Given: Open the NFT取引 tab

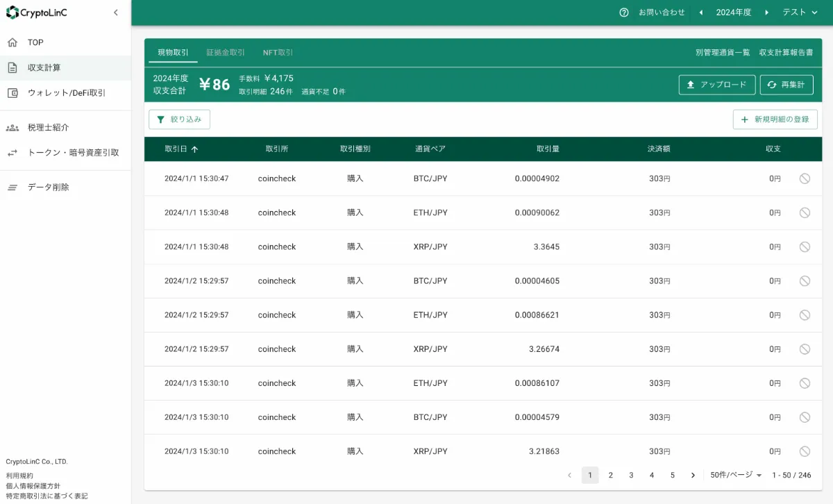Looking at the screenshot, I should pos(276,52).
